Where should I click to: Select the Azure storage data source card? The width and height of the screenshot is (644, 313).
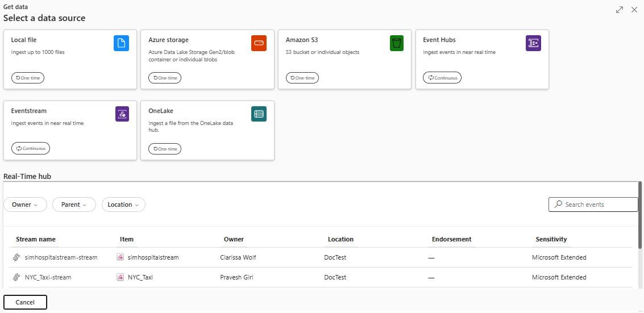point(207,59)
